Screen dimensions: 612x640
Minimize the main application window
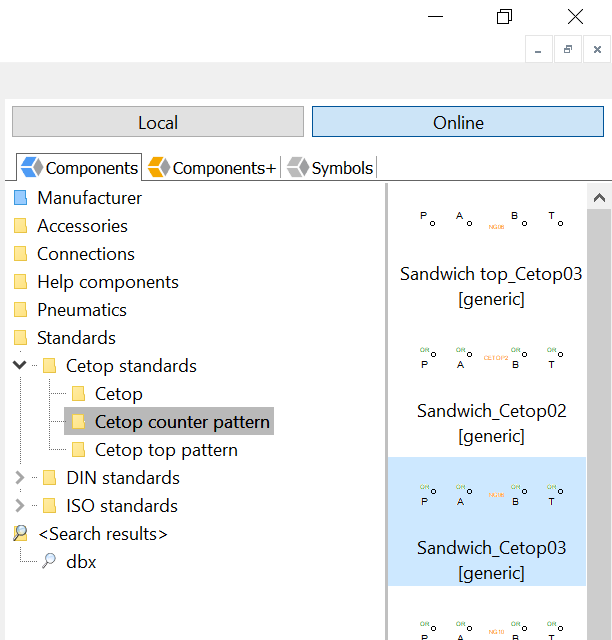[x=435, y=17]
